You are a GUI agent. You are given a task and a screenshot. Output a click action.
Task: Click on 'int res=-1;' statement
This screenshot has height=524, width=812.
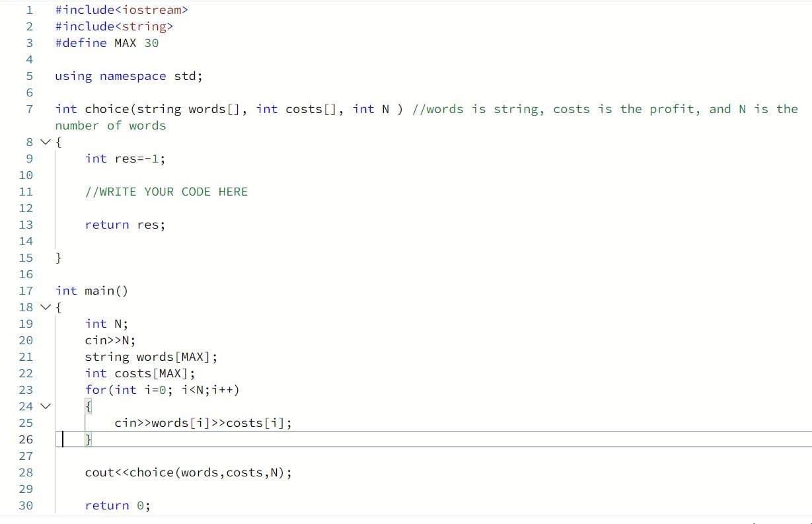point(125,159)
